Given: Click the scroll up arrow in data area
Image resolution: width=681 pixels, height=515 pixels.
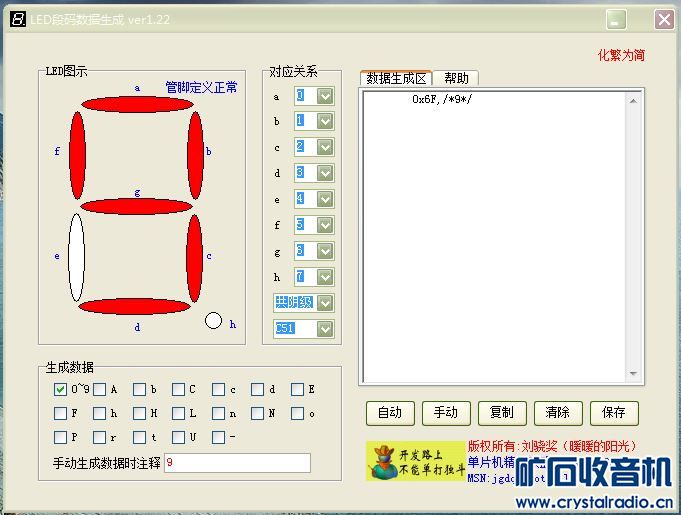Looking at the screenshot, I should coord(633,101).
